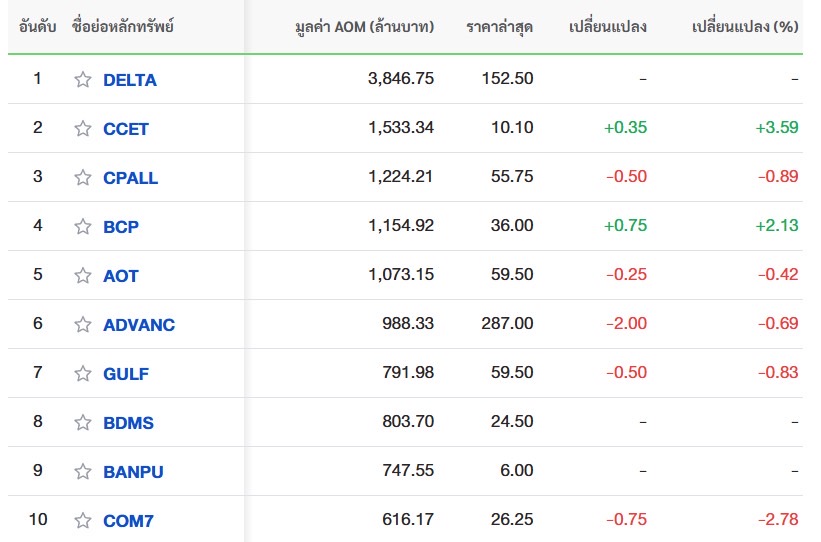Open the DELTA stock link
This screenshot has width=821, height=542.
tap(130, 80)
